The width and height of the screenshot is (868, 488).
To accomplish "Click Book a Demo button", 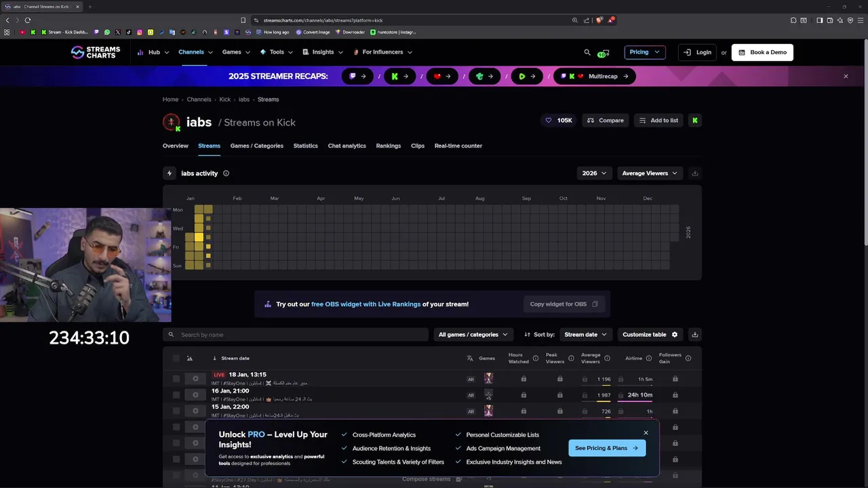I will (762, 52).
